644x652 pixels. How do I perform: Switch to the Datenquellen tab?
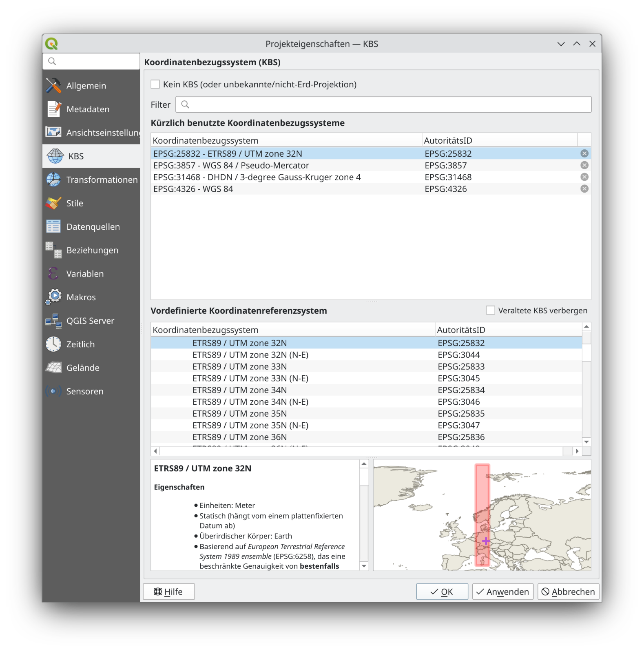click(93, 227)
